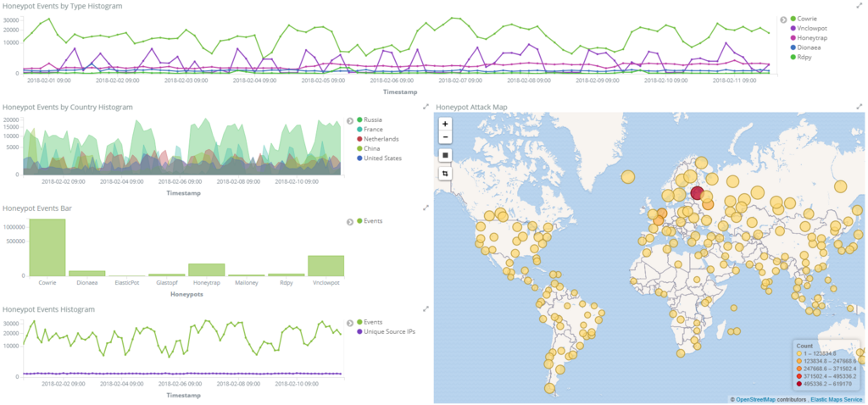Click the Dionaea bar in the Events Bar
This screenshot has width=868, height=405.
point(87,274)
